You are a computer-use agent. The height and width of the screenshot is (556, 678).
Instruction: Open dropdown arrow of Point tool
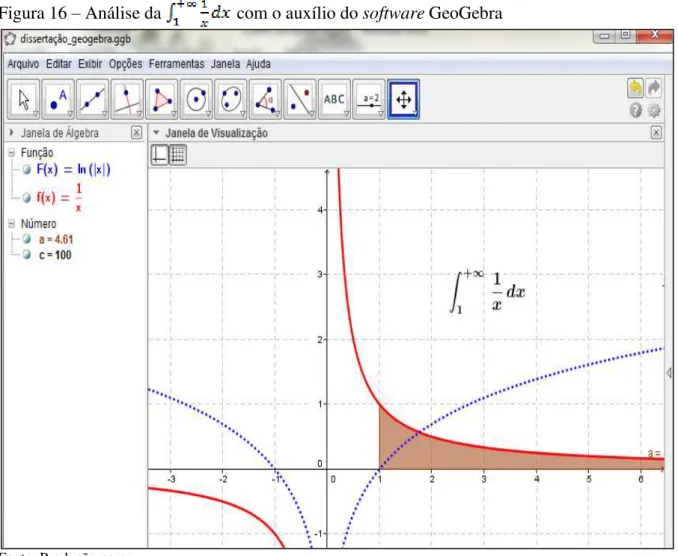pyautogui.click(x=70, y=114)
